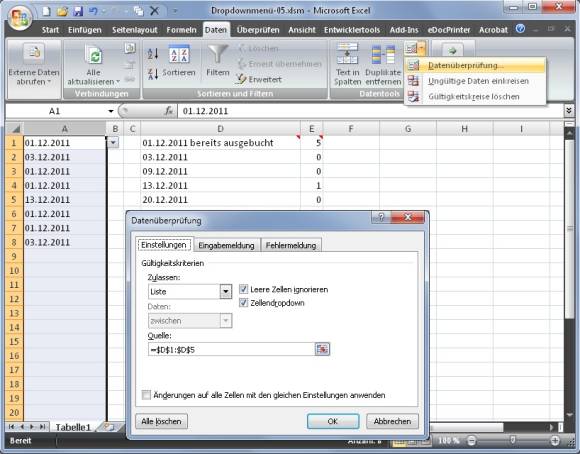Select Ungültige Daten einkreisen menu entry
Image resolution: width=580 pixels, height=454 pixels.
pyautogui.click(x=475, y=81)
